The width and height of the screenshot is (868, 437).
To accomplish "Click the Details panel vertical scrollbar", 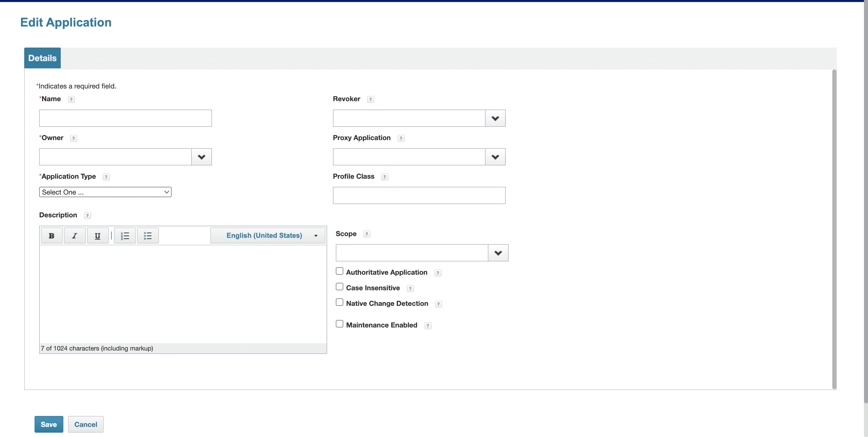I will coord(834,229).
